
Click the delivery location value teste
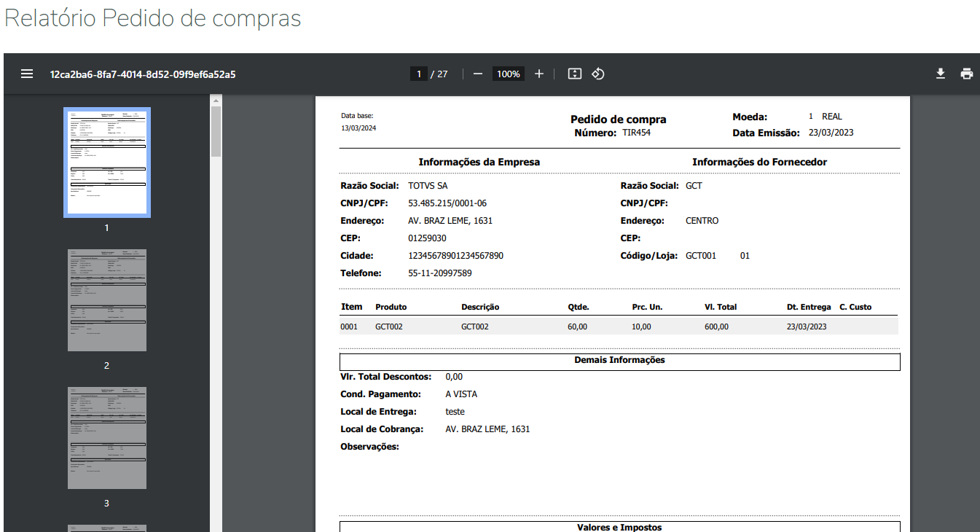tap(455, 412)
